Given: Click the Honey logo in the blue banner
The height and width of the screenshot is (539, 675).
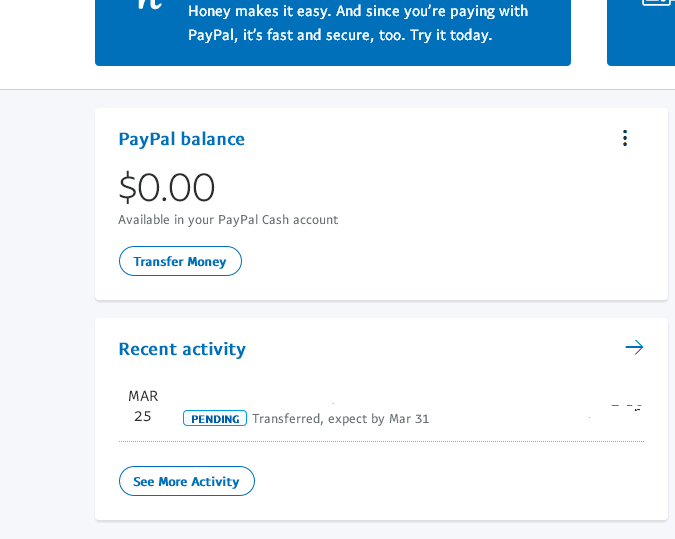Looking at the screenshot, I should pos(149,5).
